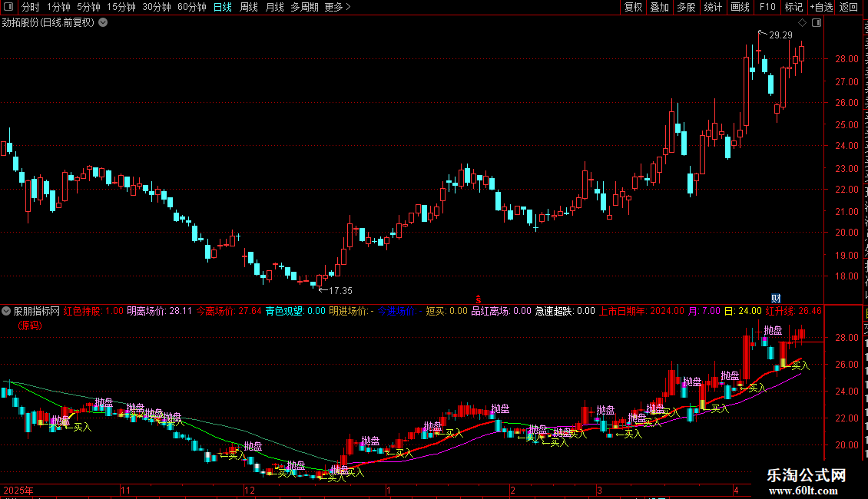Select the 日线 daily chart tab
The image size is (868, 499).
coord(223,7)
